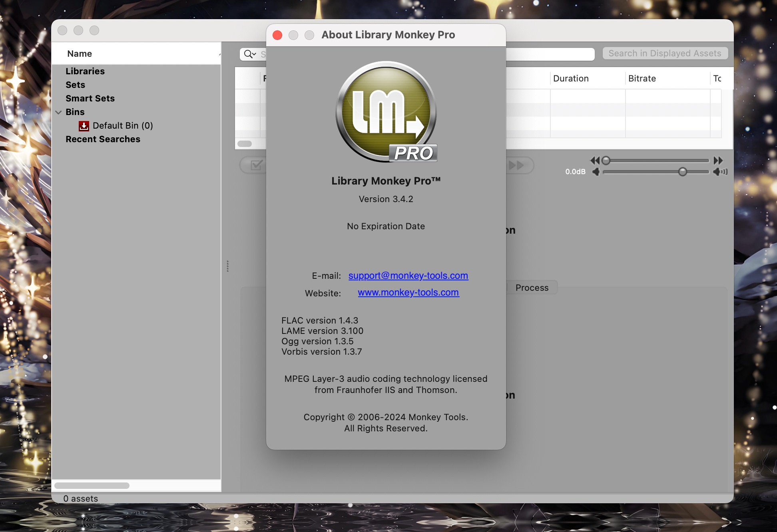The height and width of the screenshot is (532, 777).
Task: Click the '0.0dB' volume readout
Action: [576, 172]
